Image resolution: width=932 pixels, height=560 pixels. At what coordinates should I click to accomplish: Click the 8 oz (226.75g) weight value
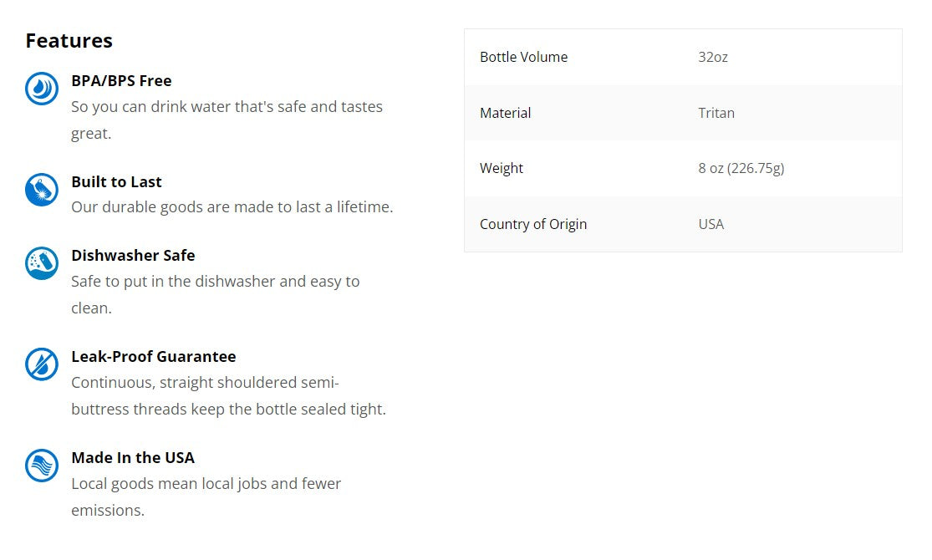741,168
